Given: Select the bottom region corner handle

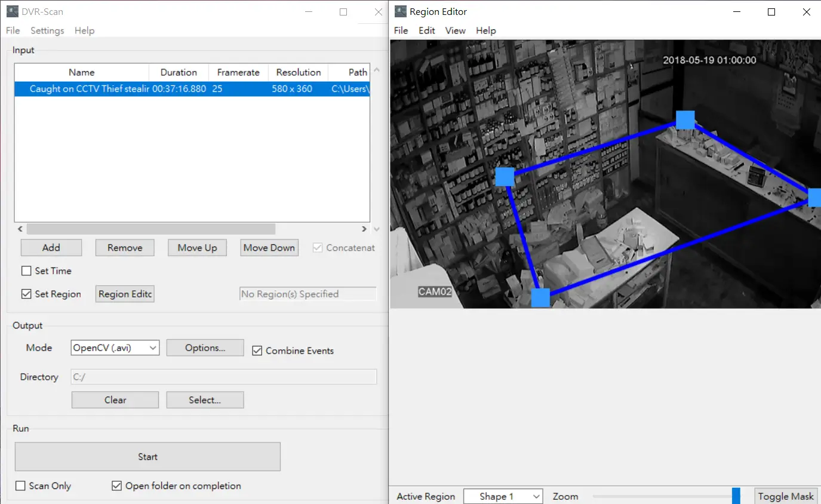Looking at the screenshot, I should 540,297.
